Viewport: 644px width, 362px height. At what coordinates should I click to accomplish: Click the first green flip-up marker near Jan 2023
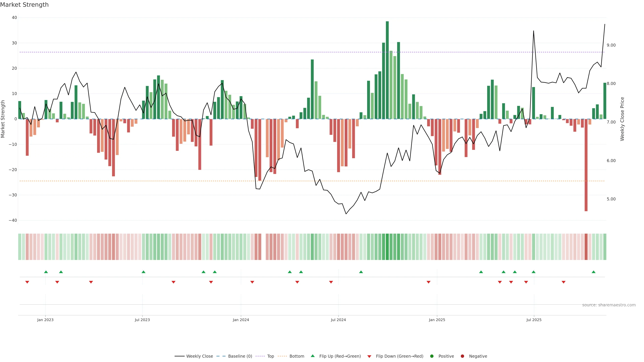click(x=46, y=272)
